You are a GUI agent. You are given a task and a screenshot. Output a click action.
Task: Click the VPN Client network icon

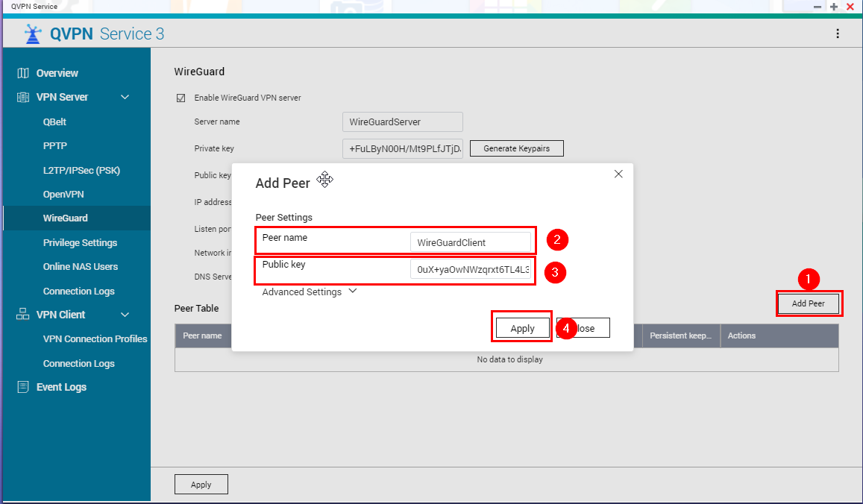coord(23,315)
